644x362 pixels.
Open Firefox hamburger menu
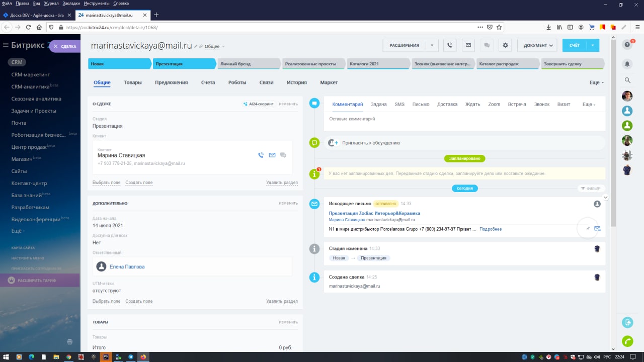(x=636, y=27)
